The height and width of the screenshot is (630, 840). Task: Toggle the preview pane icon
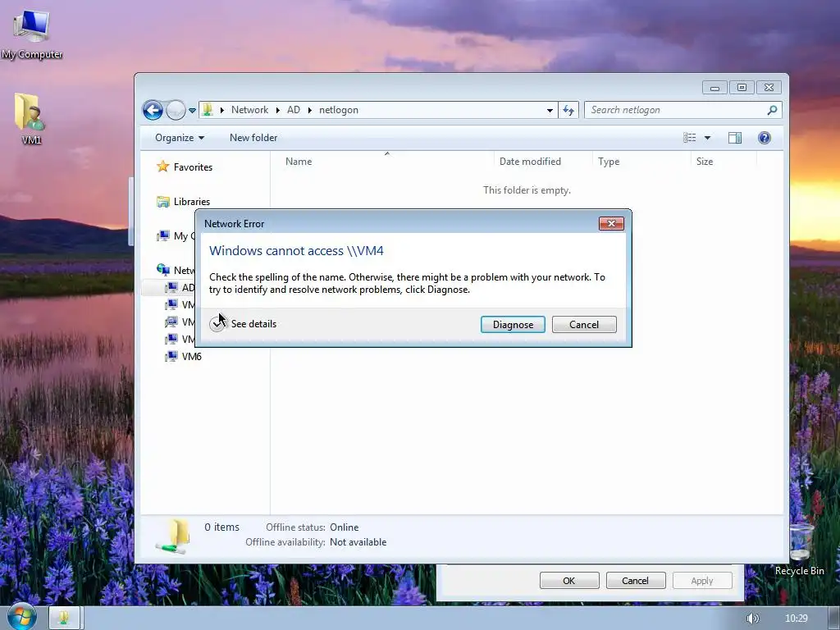click(x=735, y=138)
